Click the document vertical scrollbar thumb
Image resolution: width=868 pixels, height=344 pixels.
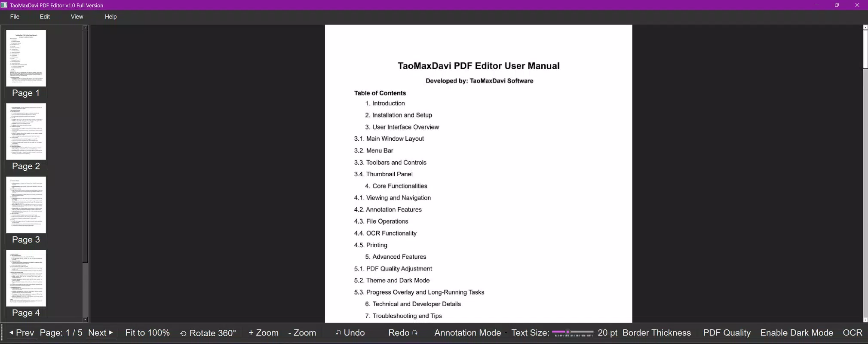[x=865, y=49]
